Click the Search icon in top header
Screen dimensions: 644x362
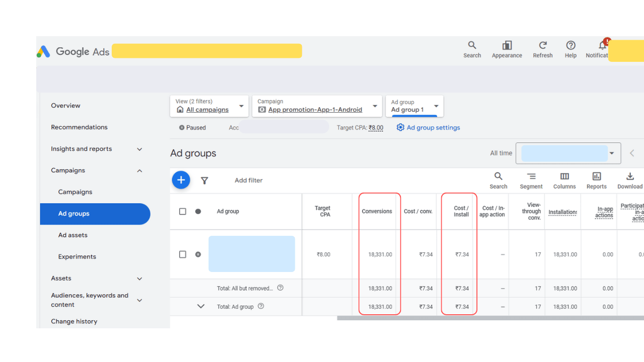[x=472, y=46]
